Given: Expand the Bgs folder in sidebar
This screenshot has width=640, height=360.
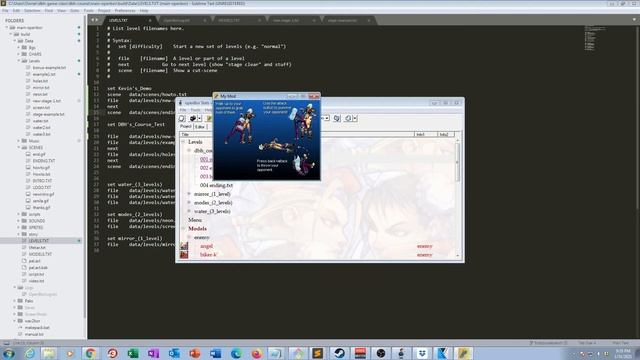Looking at the screenshot, I should (18, 47).
